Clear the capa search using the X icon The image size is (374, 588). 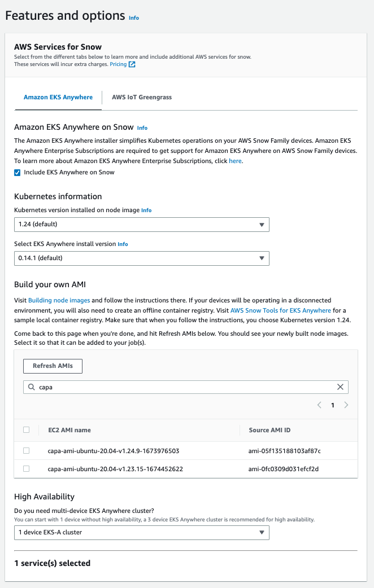(x=341, y=387)
